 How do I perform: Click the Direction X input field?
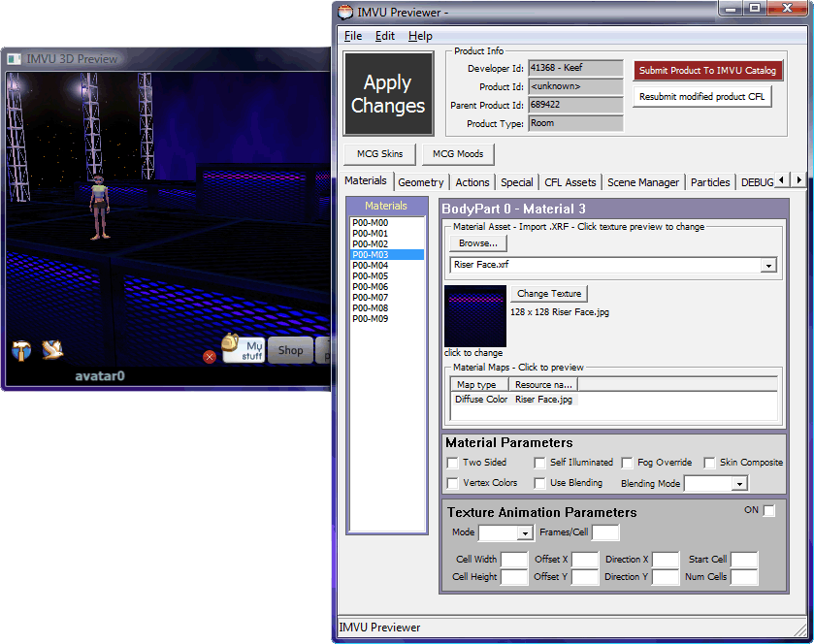(x=666, y=560)
